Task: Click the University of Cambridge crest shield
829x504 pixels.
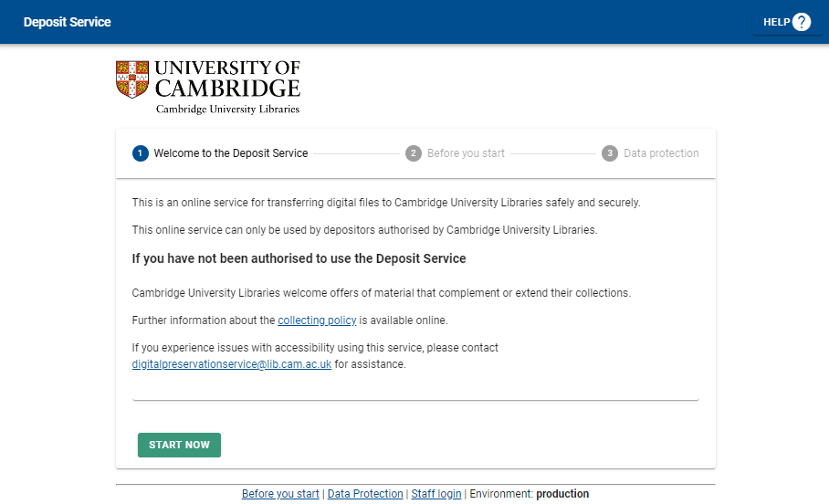Action: [x=132, y=79]
